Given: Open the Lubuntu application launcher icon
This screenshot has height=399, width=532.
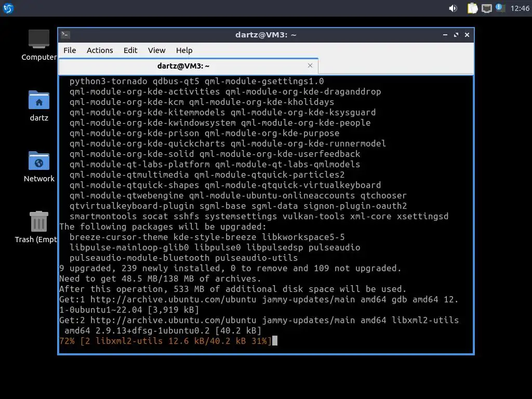Looking at the screenshot, I should click(8, 8).
